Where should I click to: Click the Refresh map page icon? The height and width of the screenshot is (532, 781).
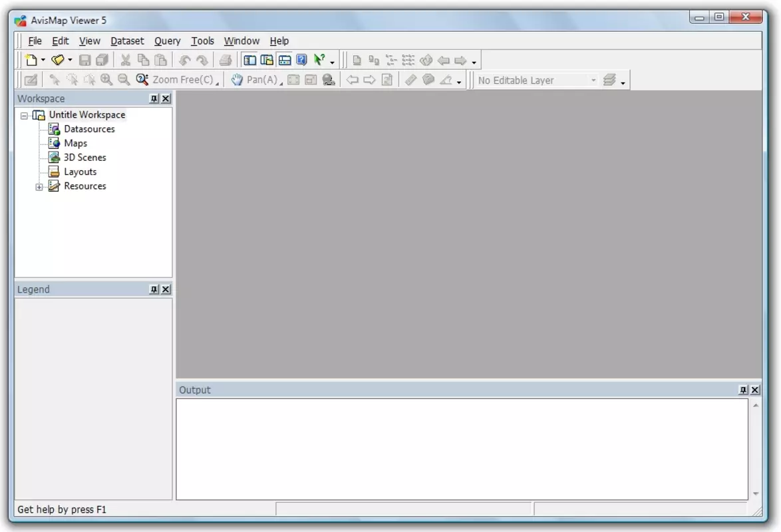pyautogui.click(x=387, y=80)
